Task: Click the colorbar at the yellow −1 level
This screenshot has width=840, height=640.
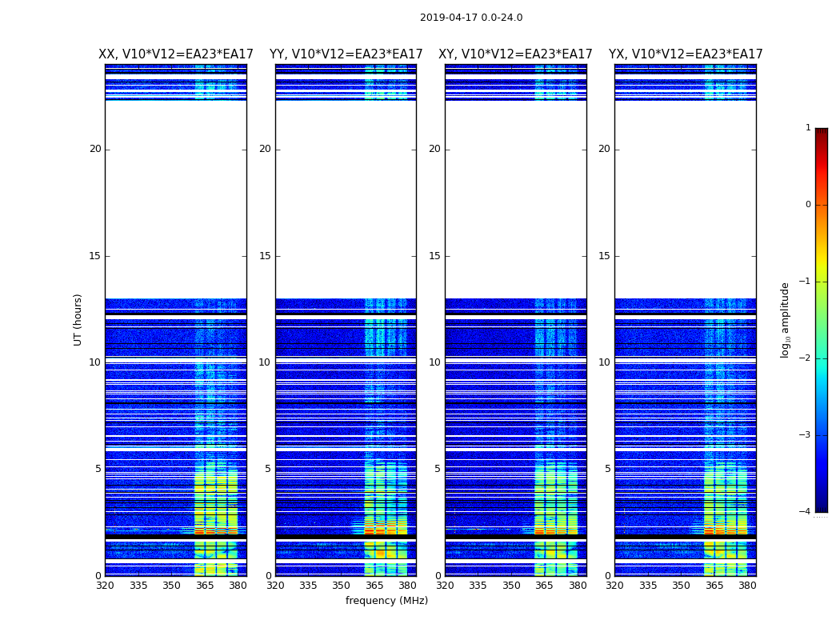Action: [x=821, y=281]
